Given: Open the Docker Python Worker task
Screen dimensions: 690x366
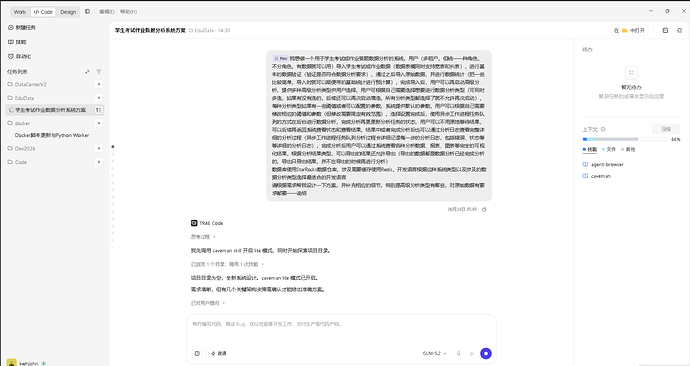Looking at the screenshot, I should 52,135.
